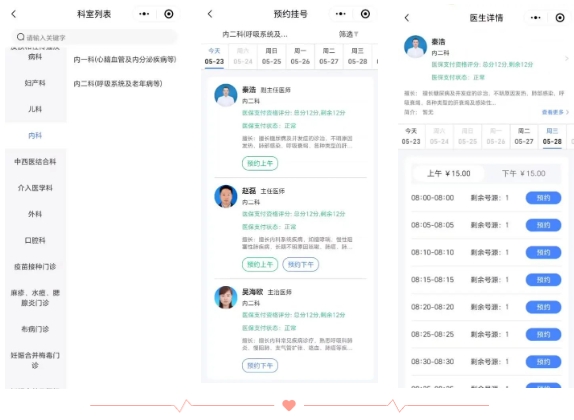Open 吴海欧's avatar in the doctor list
The width and height of the screenshot is (574, 420).
(226, 297)
